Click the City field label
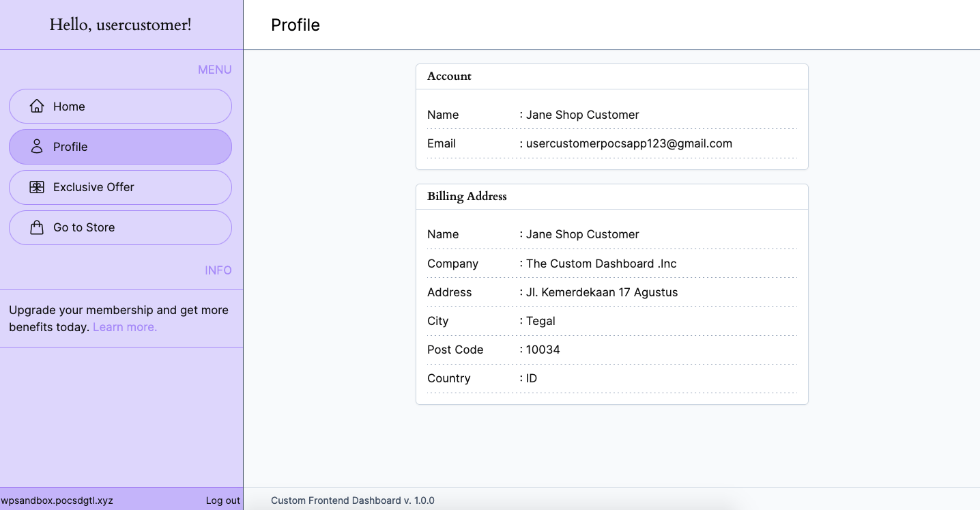 click(437, 321)
